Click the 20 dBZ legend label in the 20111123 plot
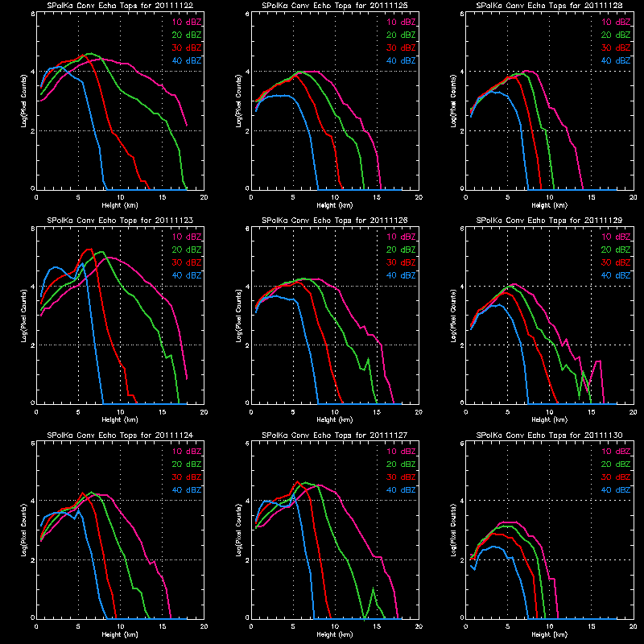 187,250
